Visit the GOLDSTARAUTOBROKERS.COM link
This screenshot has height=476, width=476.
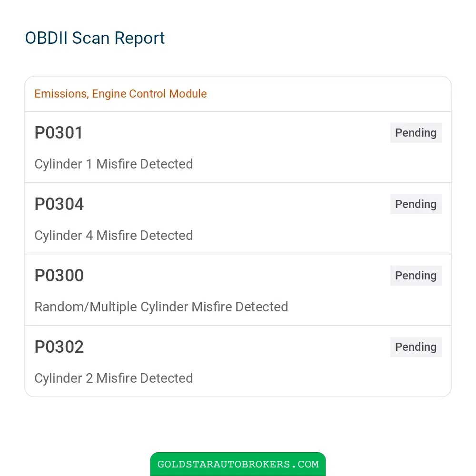pos(238,464)
